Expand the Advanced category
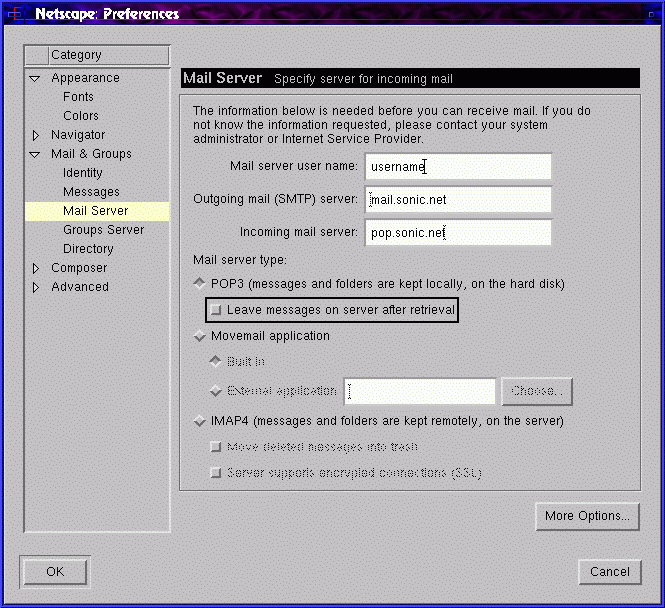This screenshot has height=608, width=665. 36,287
